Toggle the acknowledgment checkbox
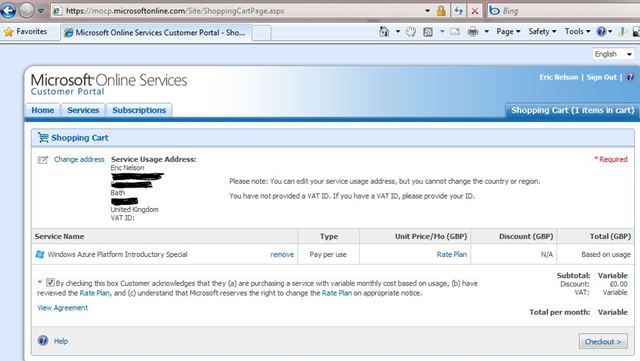This screenshot has height=361, width=640. click(x=50, y=282)
